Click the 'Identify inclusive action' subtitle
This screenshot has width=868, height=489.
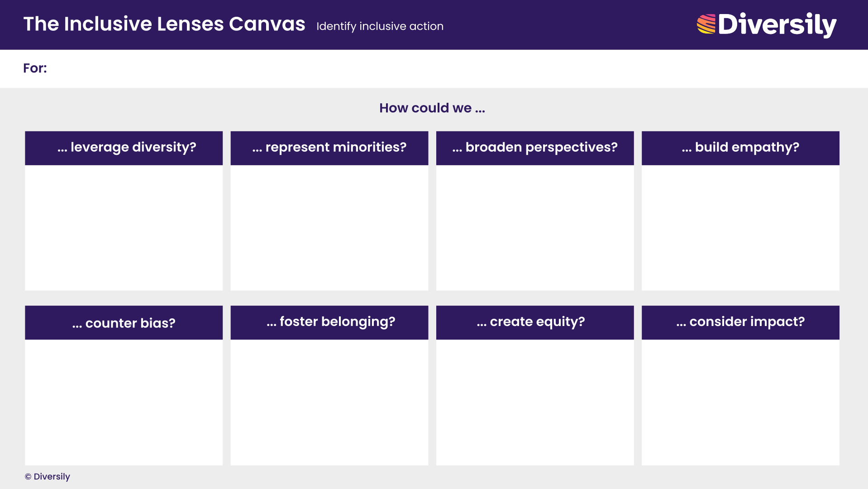(379, 26)
